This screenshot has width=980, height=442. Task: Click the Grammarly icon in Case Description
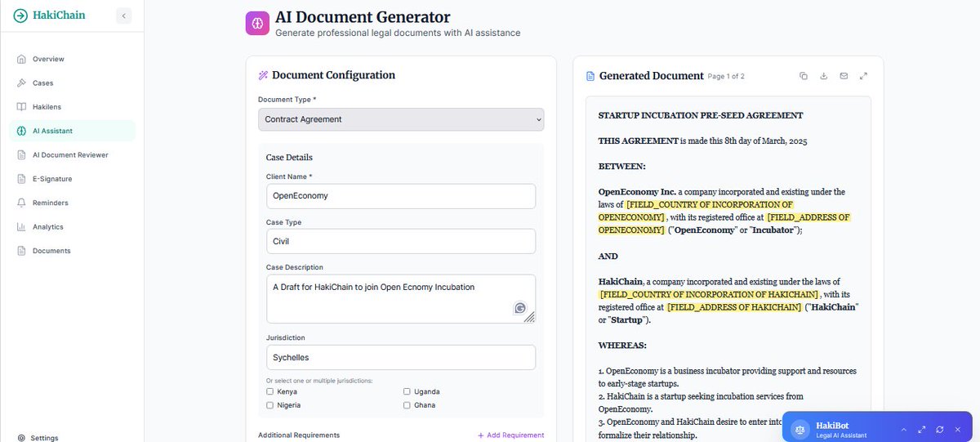pos(520,308)
